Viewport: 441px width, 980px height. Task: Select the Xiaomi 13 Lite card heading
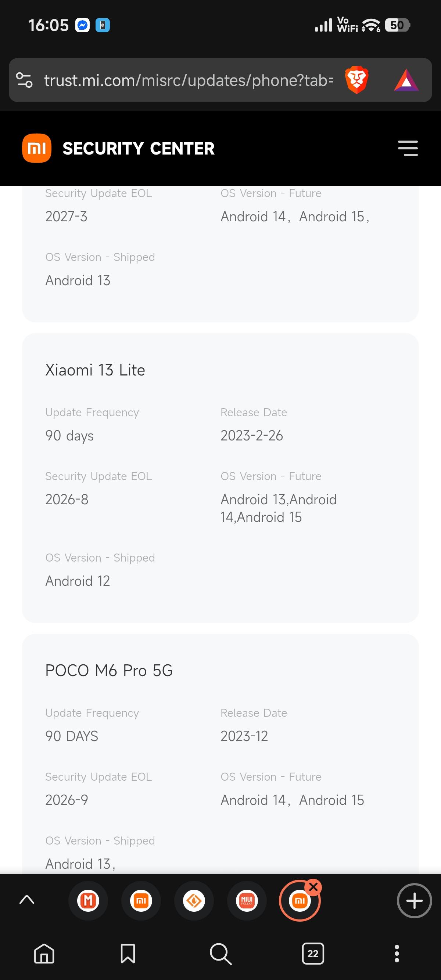(x=95, y=370)
